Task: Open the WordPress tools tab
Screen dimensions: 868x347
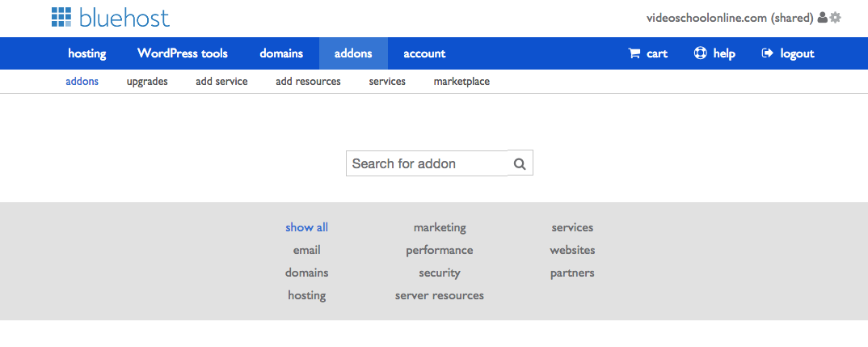Action: tap(183, 53)
